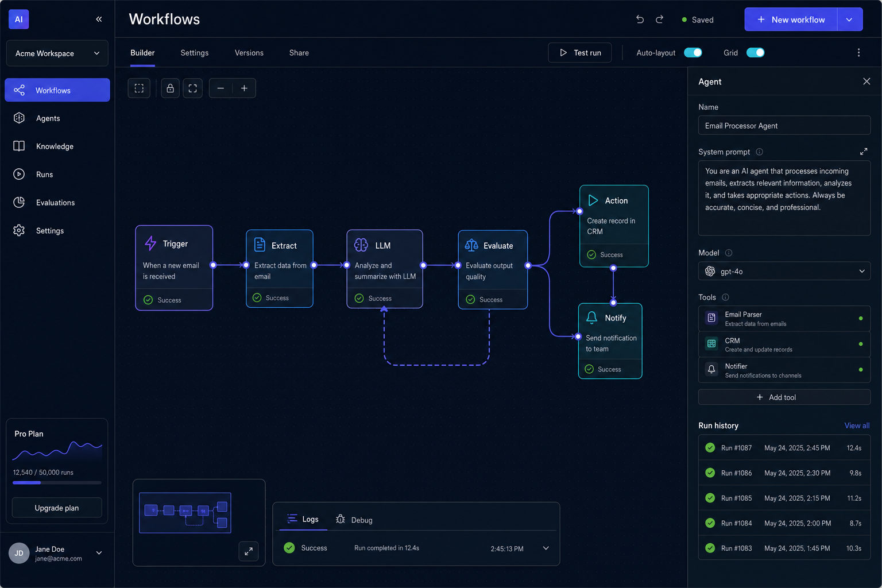Image resolution: width=882 pixels, height=588 pixels.
Task: Click the AI logo icon
Action: click(x=18, y=19)
